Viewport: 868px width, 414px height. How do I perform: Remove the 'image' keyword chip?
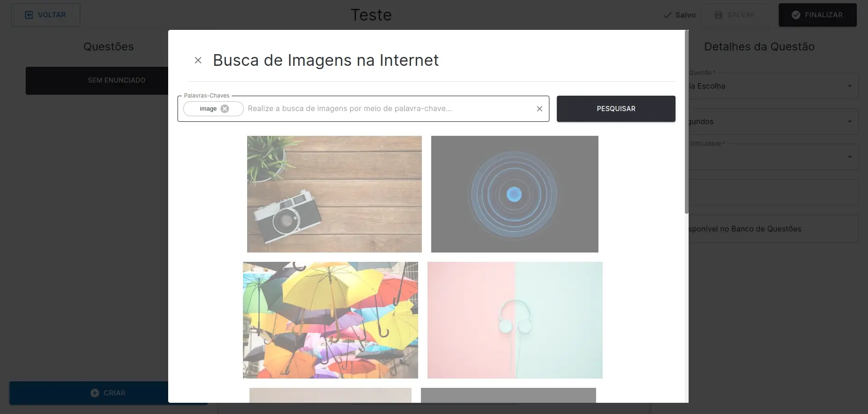click(x=225, y=109)
